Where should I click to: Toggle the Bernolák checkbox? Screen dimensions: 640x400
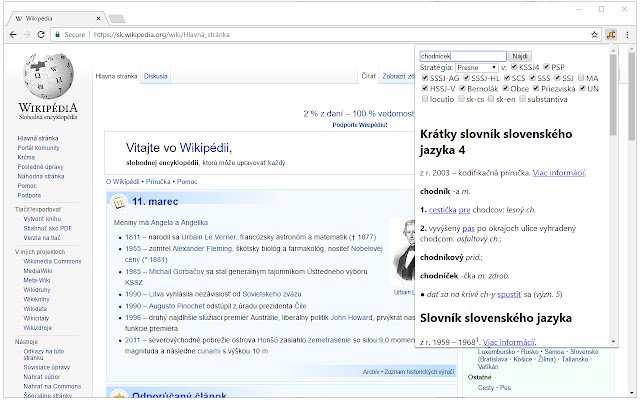tap(462, 88)
